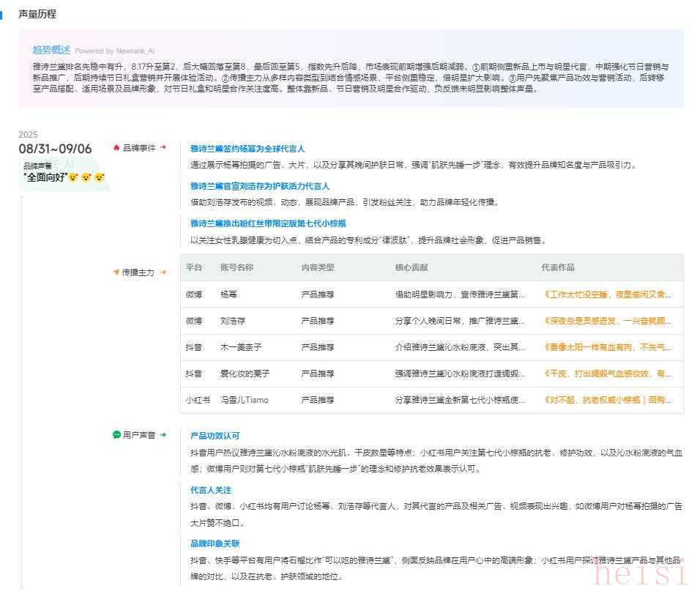
Task: Open 木一美奈子's work 《要像太阳一样有血有肉
Action: pos(608,347)
